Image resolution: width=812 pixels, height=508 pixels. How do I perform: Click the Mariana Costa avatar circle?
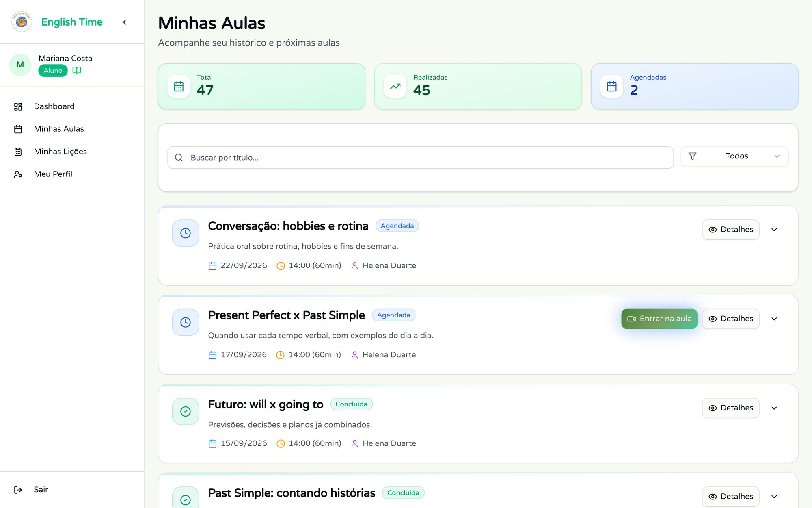point(20,65)
